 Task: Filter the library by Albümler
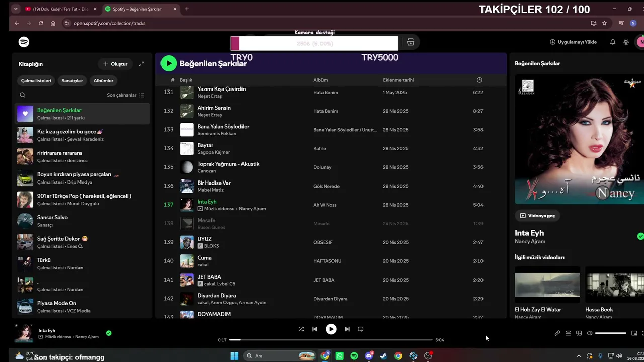pos(103,81)
